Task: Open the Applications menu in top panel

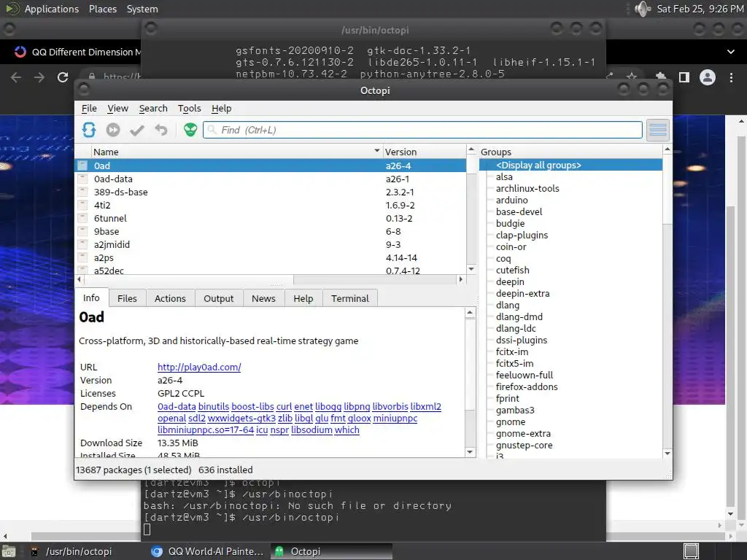Action: coord(52,9)
